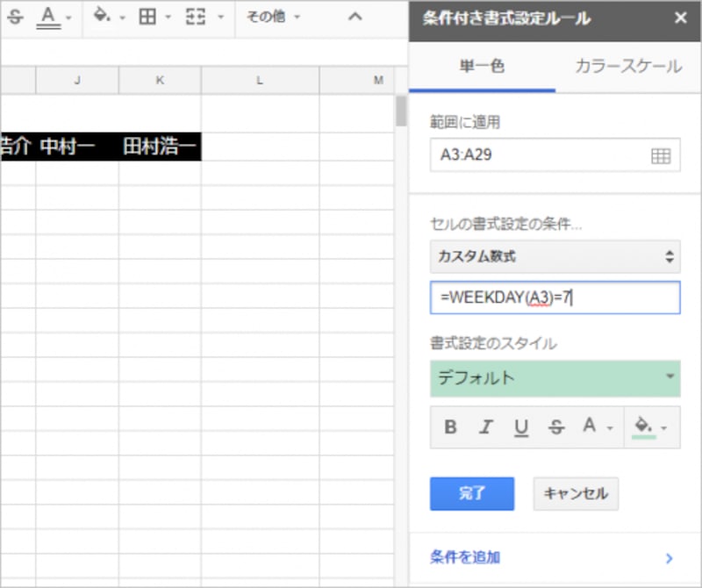Open the style fill color picker
The image size is (702, 588).
(x=643, y=427)
